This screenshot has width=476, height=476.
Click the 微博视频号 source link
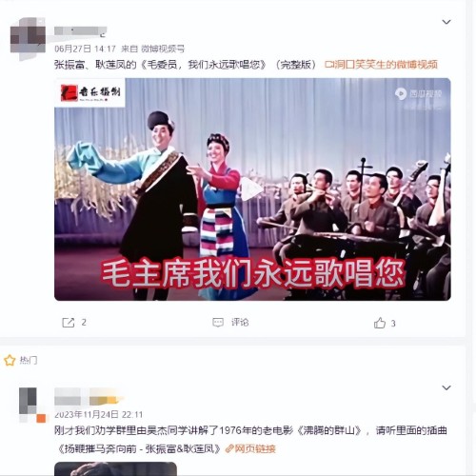click(163, 49)
